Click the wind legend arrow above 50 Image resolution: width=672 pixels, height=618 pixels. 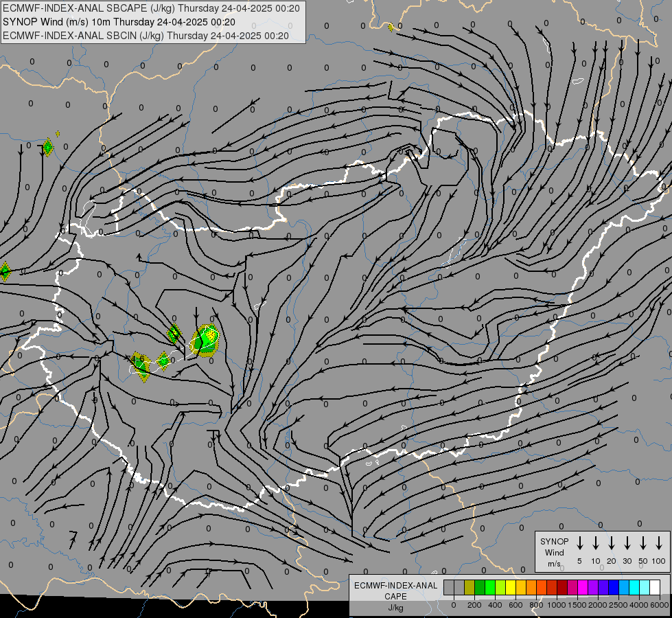coord(643,543)
